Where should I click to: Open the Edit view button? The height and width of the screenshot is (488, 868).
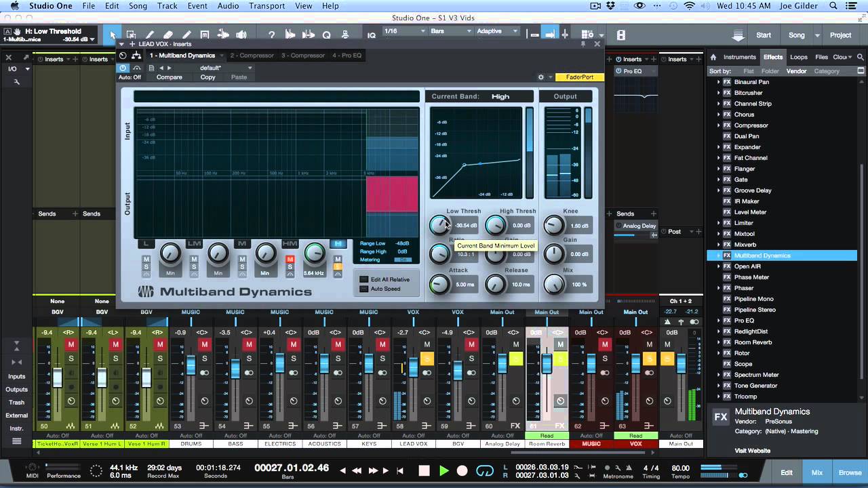point(786,472)
